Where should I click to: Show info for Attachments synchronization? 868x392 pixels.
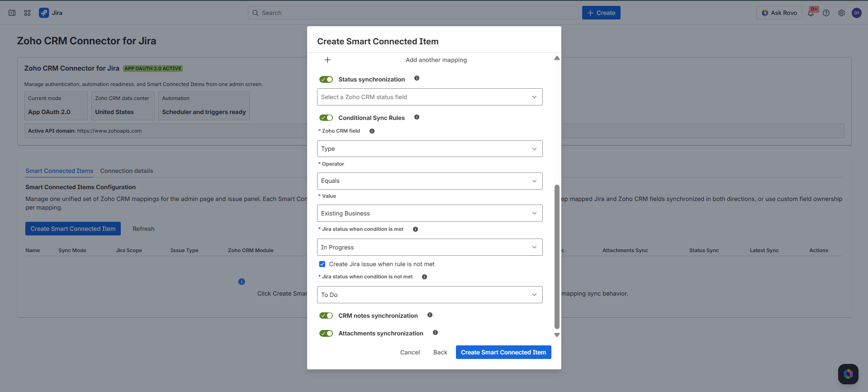(435, 333)
